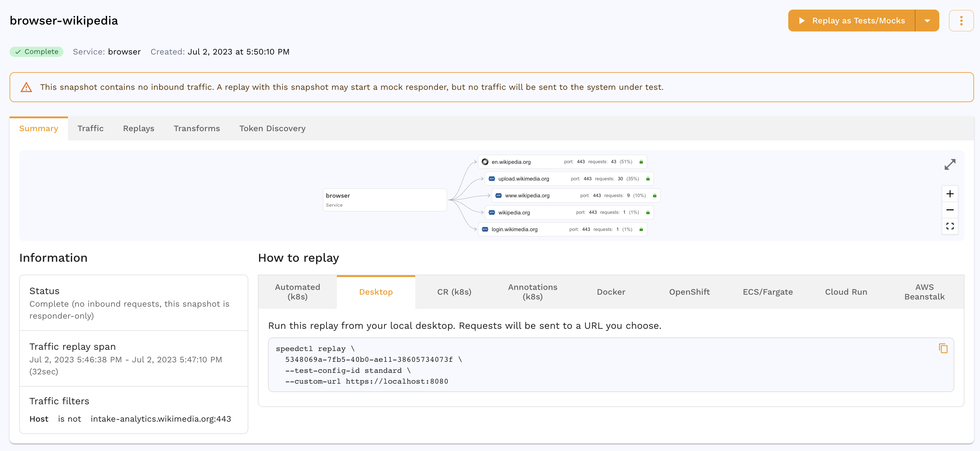This screenshot has width=980, height=451.
Task: Open the Traffic tab
Action: 91,128
